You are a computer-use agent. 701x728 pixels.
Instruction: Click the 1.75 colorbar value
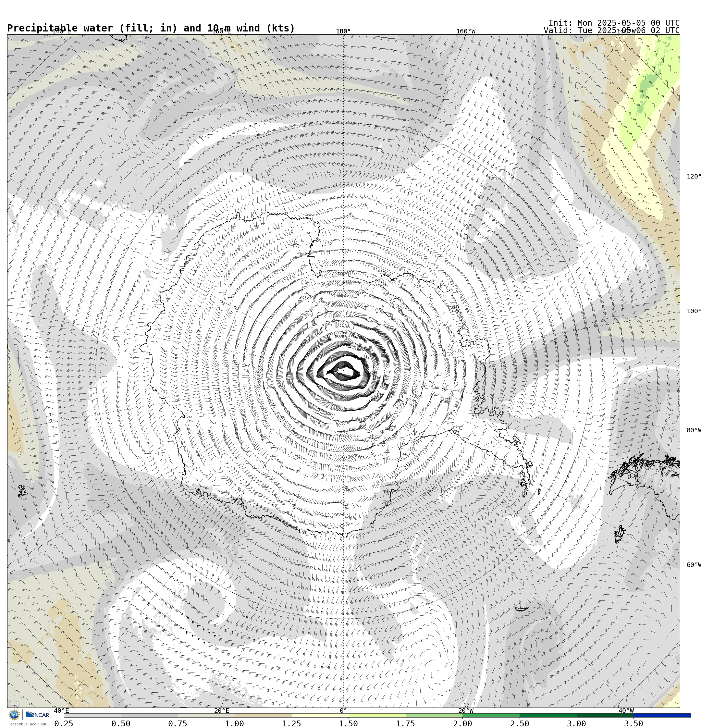pos(406,723)
